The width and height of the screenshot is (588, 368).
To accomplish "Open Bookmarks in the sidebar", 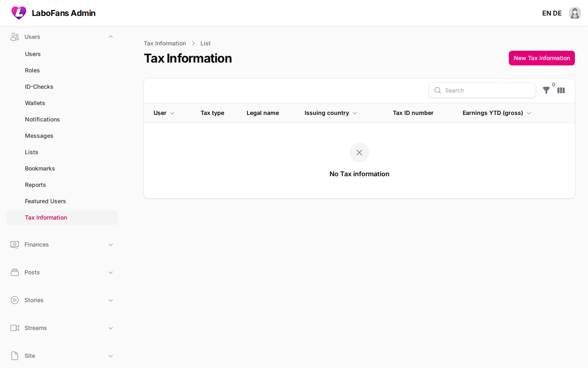I will (62, 168).
